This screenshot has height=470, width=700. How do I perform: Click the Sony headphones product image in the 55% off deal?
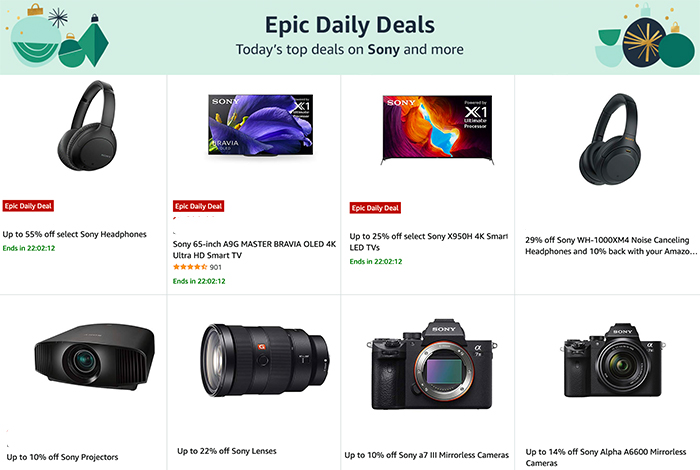88,125
